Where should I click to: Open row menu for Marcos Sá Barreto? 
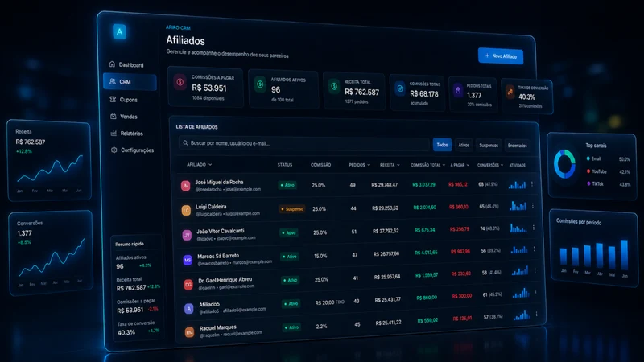click(535, 249)
